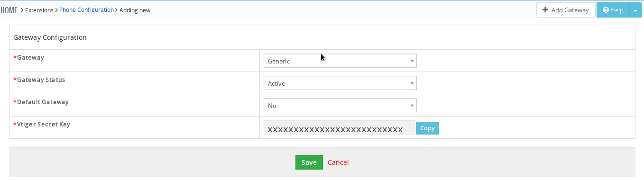Open the Phone Configuration breadcrumb link
The height and width of the screenshot is (180, 644).
pos(86,10)
